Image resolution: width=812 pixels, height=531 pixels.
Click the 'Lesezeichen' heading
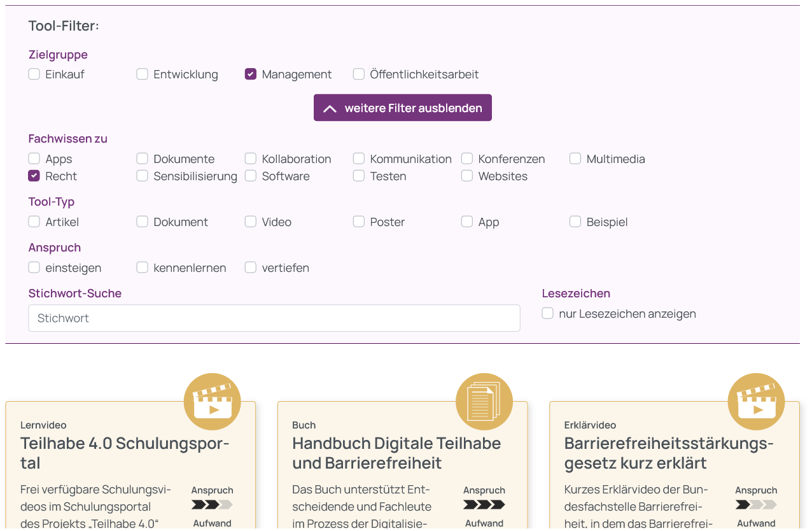pos(576,293)
